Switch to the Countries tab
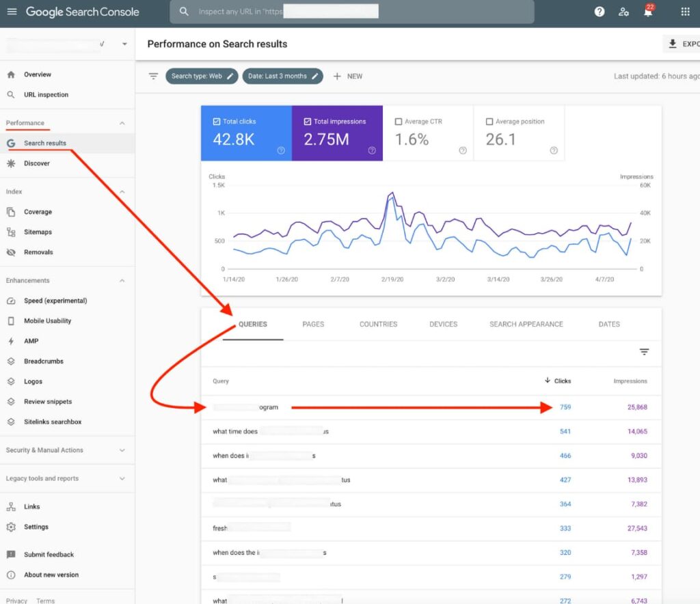This screenshot has width=700, height=604. click(378, 325)
